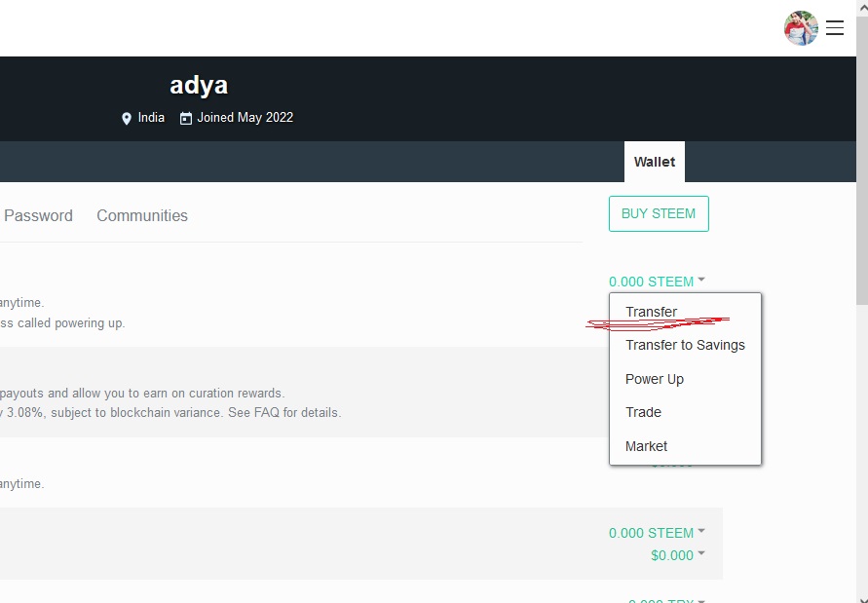Screen dimensions: 868x603
Task: Click the BUY STEEM button
Action: coord(659,213)
